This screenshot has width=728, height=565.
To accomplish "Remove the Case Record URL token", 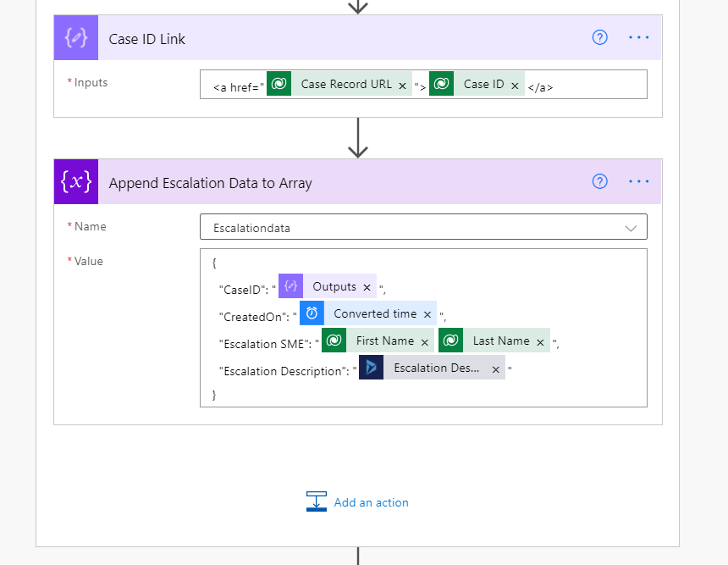I will click(402, 86).
